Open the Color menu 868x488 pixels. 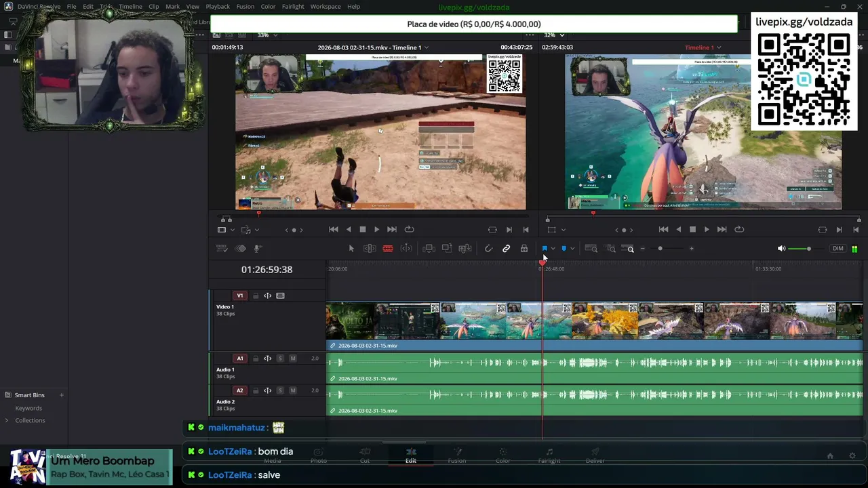(x=269, y=7)
